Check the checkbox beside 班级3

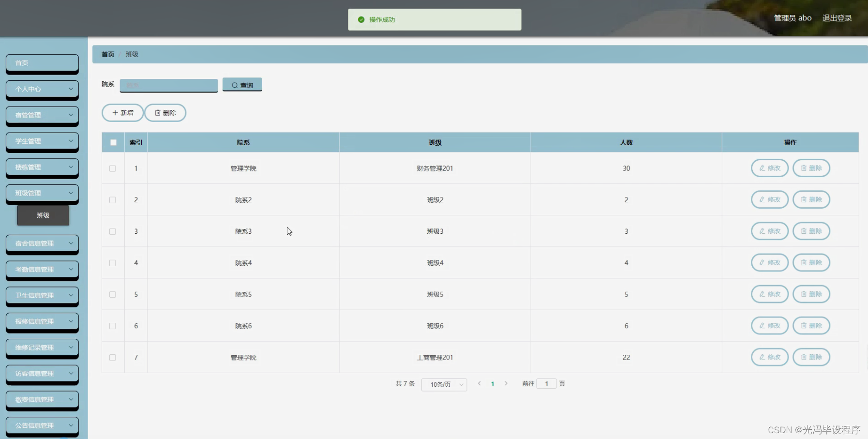click(x=113, y=231)
